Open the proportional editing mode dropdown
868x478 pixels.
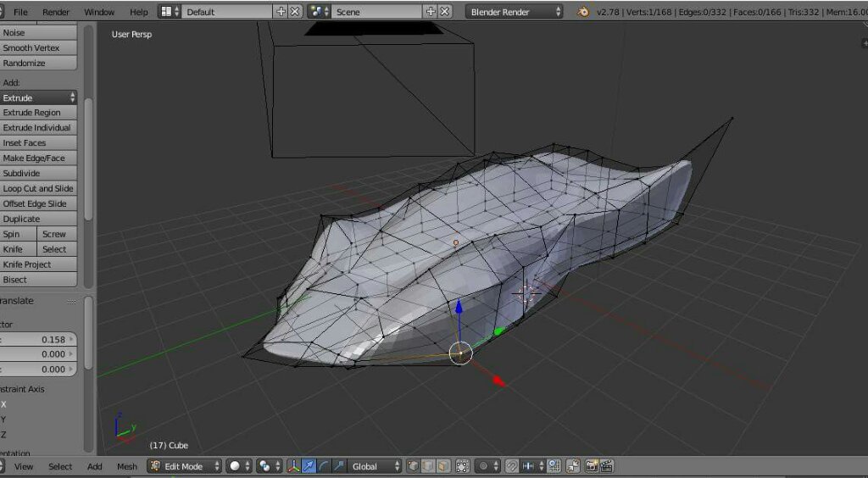pyautogui.click(x=487, y=466)
